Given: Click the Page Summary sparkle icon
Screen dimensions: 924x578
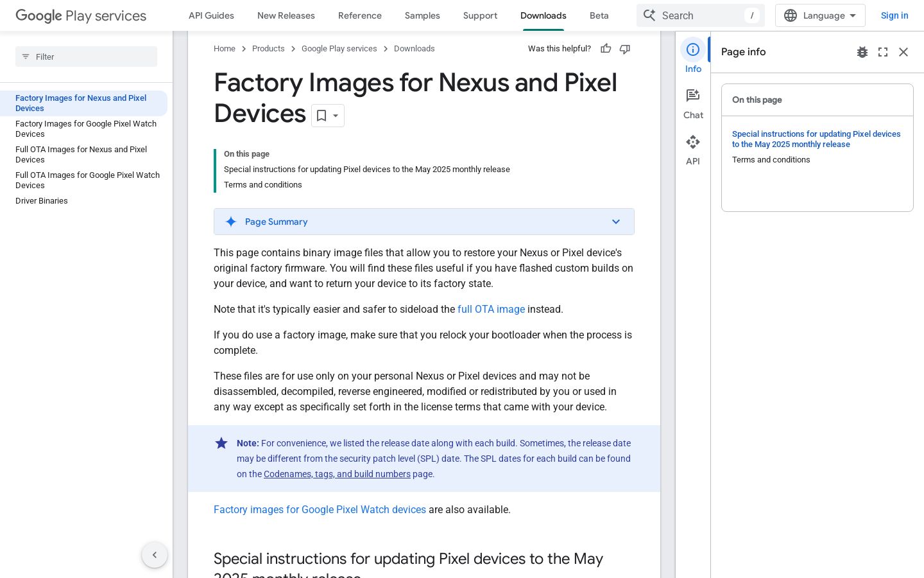Looking at the screenshot, I should coord(231,222).
